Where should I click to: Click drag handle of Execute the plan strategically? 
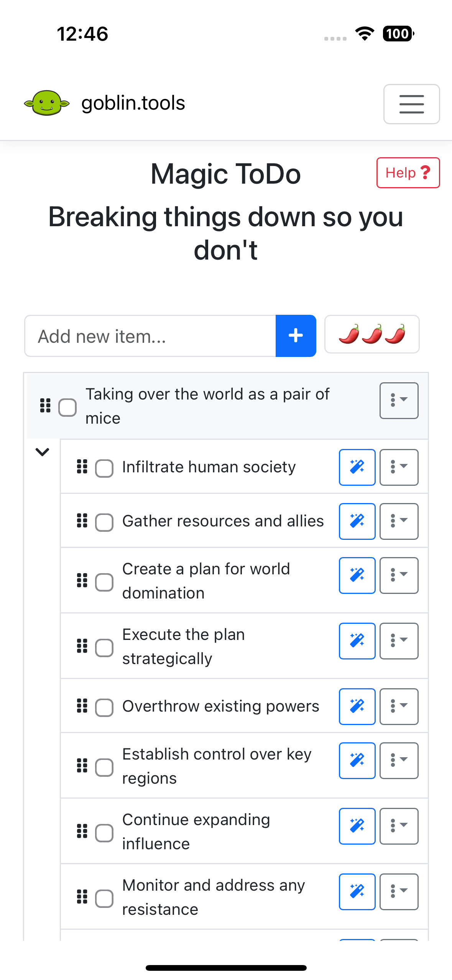click(x=82, y=646)
